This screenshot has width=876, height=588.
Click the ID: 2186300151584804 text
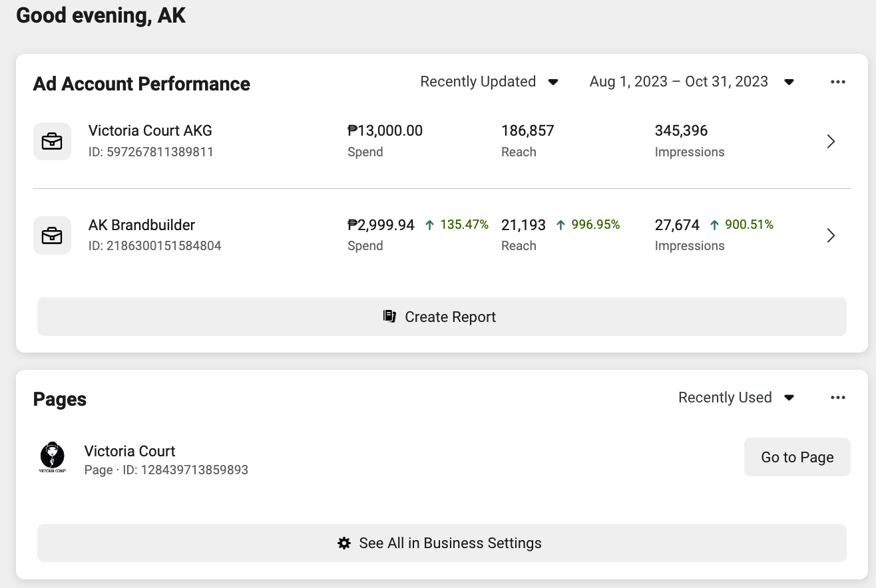coord(154,245)
